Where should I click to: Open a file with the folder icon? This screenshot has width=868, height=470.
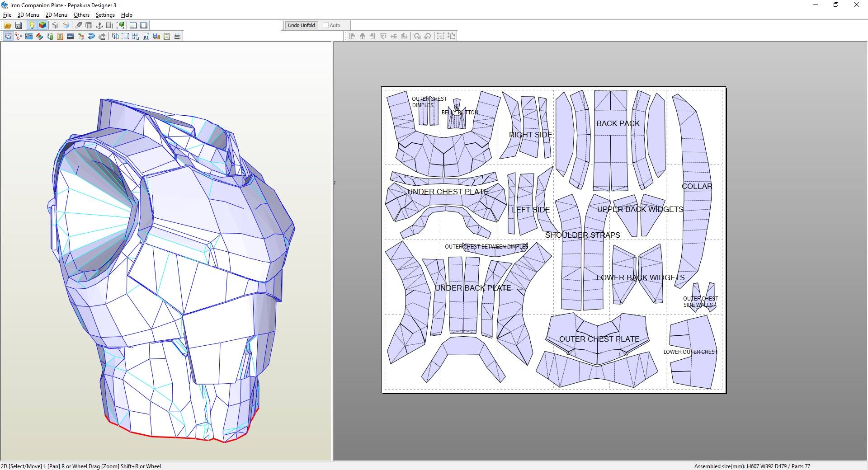(x=8, y=25)
